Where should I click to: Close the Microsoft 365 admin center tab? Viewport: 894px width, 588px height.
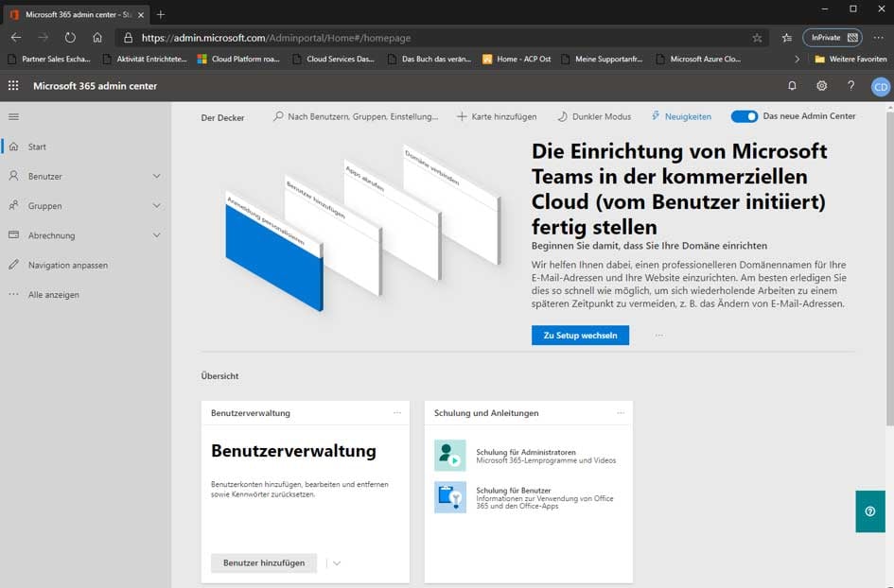[141, 15]
